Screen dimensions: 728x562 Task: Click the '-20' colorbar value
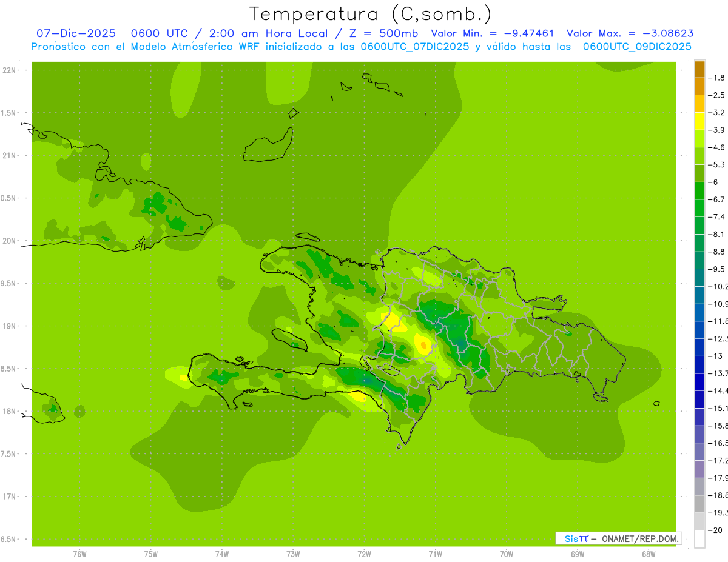[x=716, y=530]
